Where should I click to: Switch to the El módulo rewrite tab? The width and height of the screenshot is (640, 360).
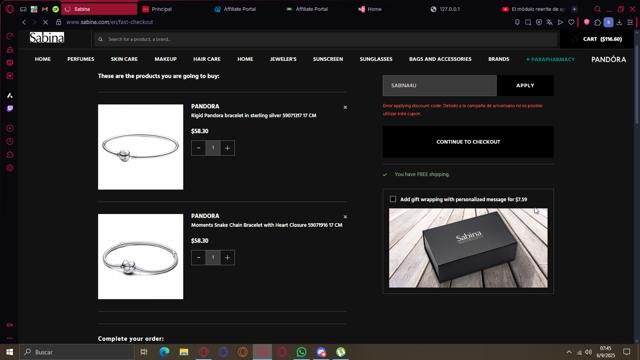[x=534, y=9]
